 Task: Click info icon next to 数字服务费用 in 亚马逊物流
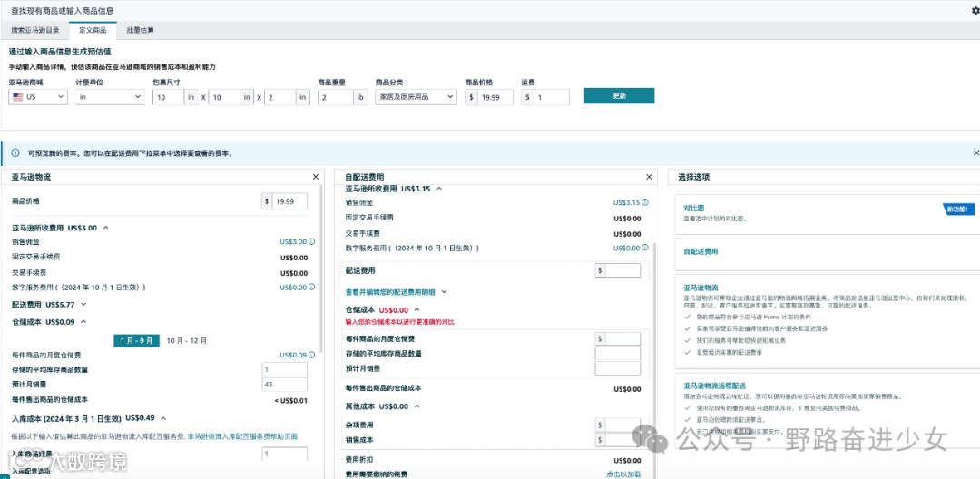click(311, 288)
